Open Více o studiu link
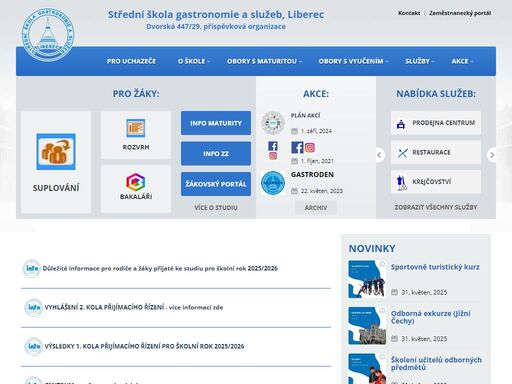This screenshot has width=512, height=384. pos(216,208)
